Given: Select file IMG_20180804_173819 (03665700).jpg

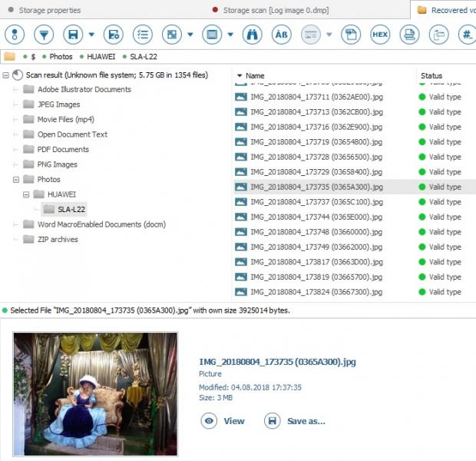Looking at the screenshot, I should point(316,277).
